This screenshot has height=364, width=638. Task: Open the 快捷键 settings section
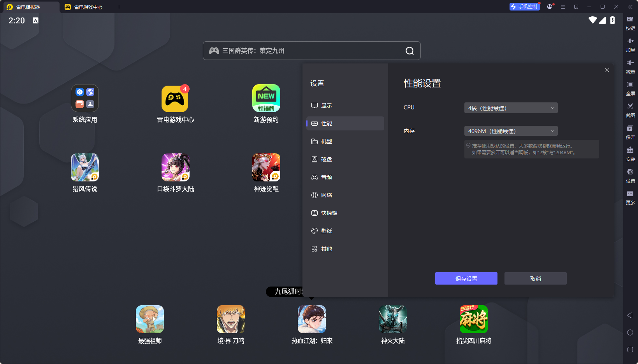pos(345,213)
